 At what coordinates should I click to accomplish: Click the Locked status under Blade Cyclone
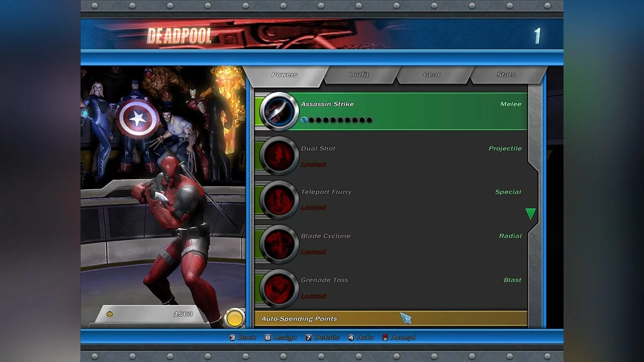(x=313, y=252)
